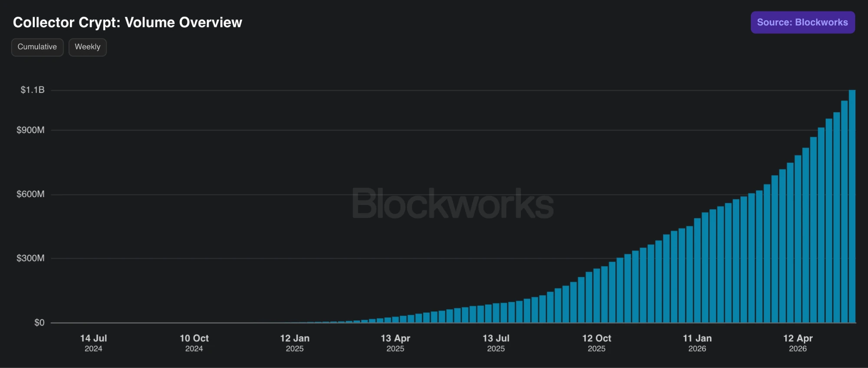Click the 14 Jul 2024 date label
The image size is (868, 368).
point(93,343)
